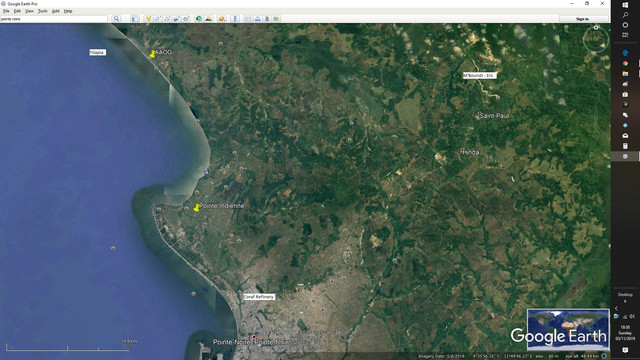640x360 pixels.
Task: Launch Microsoft Edge from taskbar
Action: point(625,53)
